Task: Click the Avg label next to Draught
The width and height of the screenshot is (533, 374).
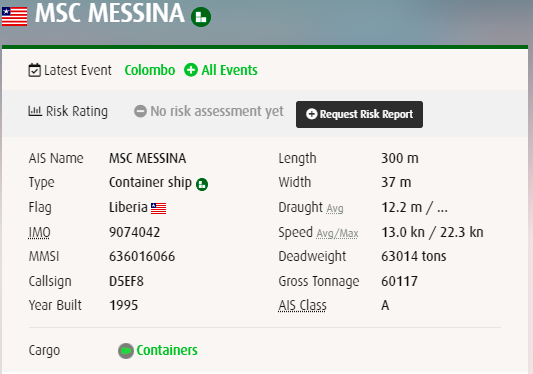Action: click(335, 208)
